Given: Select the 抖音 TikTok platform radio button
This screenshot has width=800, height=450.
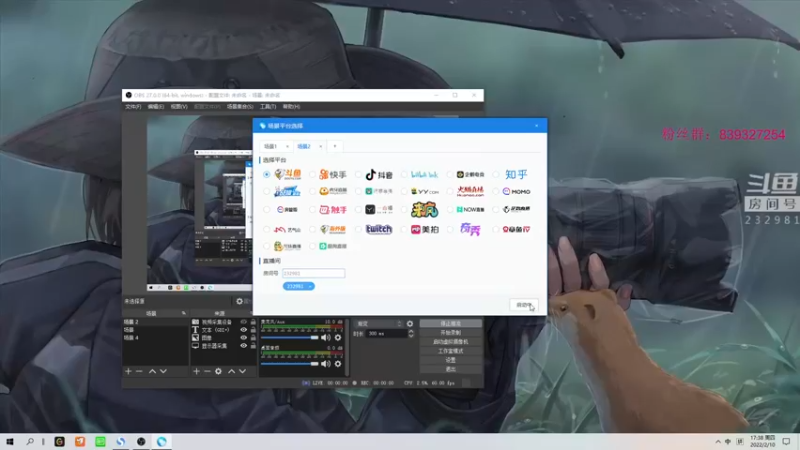Looking at the screenshot, I should (358, 174).
